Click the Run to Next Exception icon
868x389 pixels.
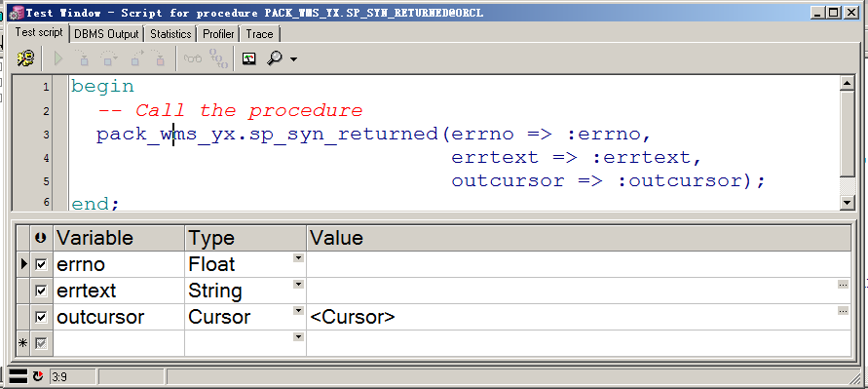click(159, 58)
